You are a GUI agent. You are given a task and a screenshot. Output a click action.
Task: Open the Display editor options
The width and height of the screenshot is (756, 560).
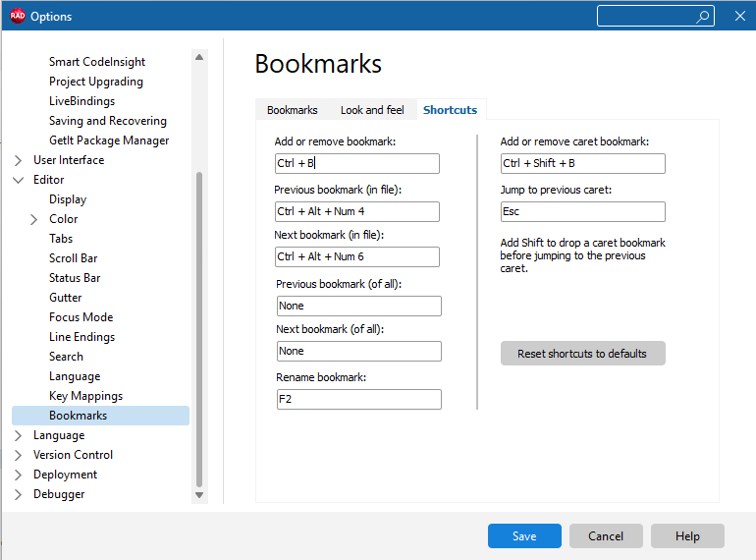pyautogui.click(x=68, y=199)
